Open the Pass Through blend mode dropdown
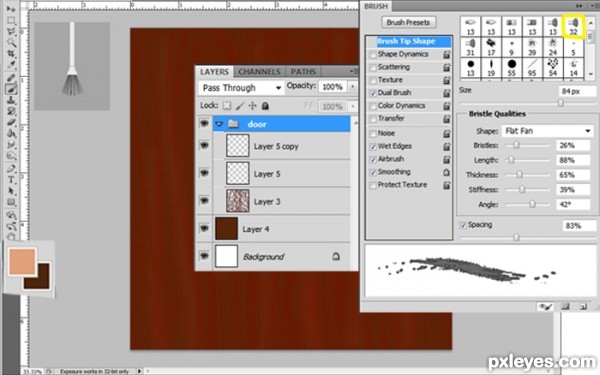 click(241, 88)
